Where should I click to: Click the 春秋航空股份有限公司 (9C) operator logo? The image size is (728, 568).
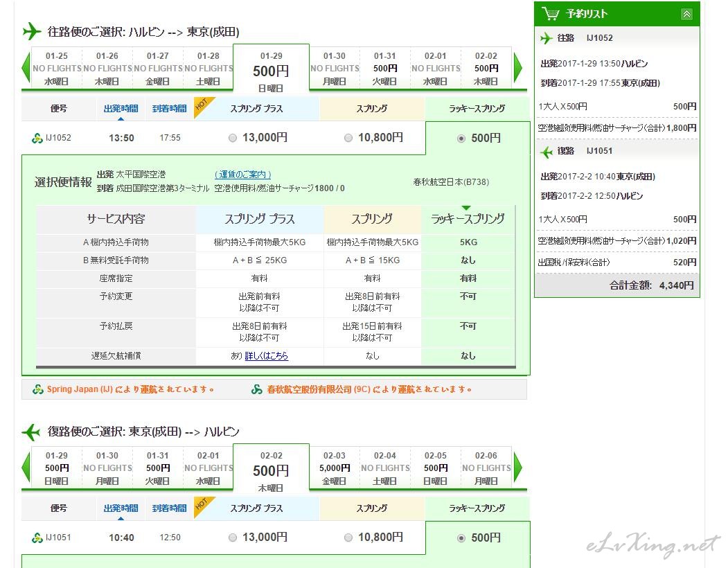[x=257, y=390]
